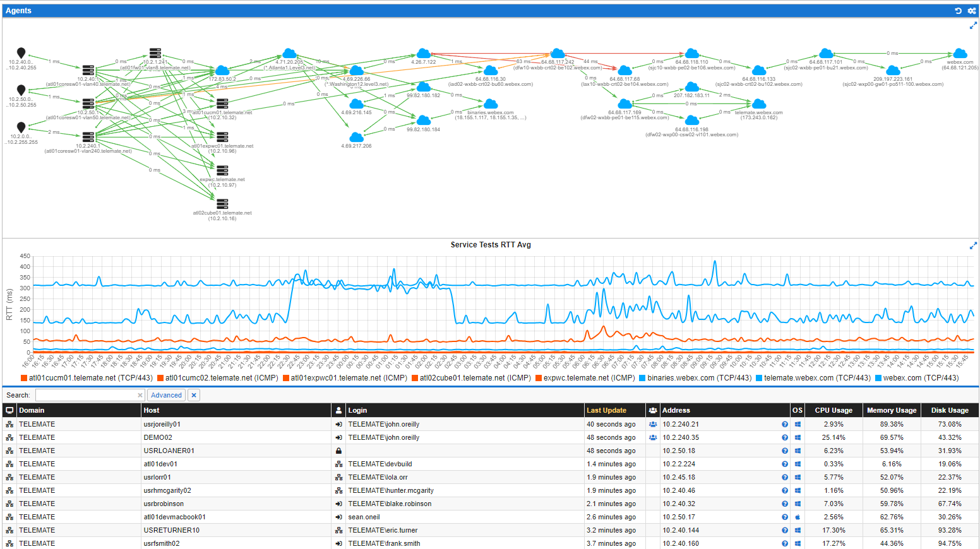The width and height of the screenshot is (980, 549).
Task: Select the webex.com cloud node
Action: 960,53
